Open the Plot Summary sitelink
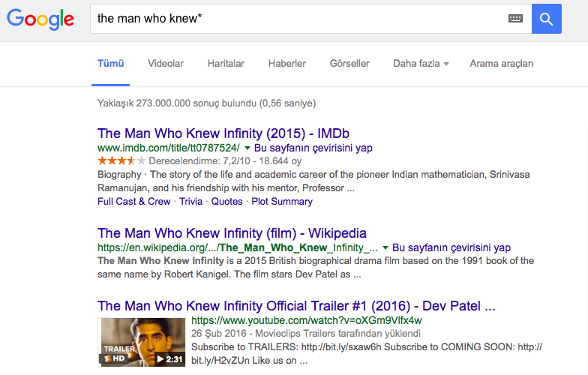Image resolution: width=588 pixels, height=375 pixels. 282,201
